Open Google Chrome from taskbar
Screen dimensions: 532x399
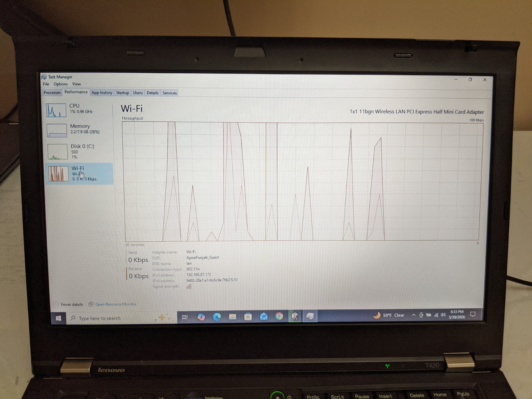tap(279, 316)
